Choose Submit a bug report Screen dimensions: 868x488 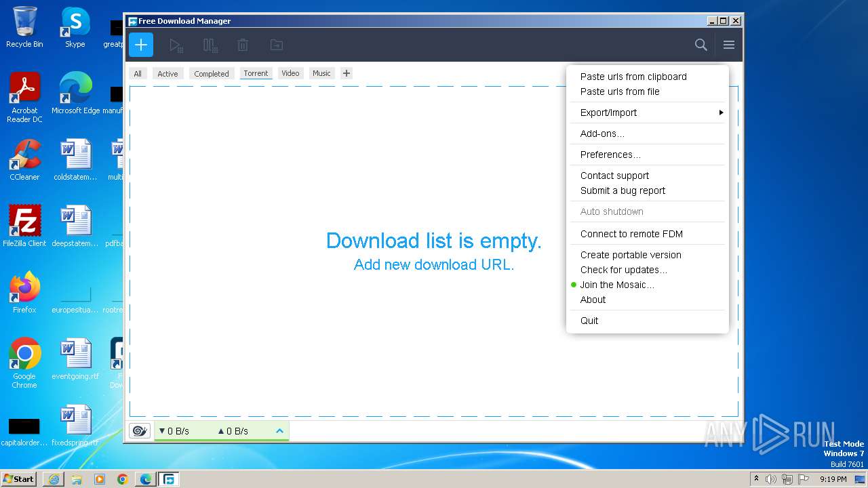point(648,190)
